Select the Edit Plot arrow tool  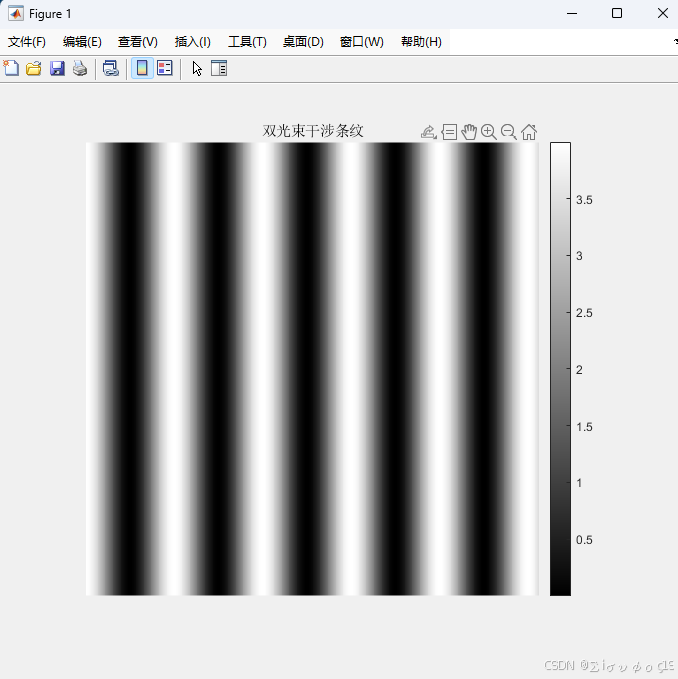coord(197,68)
